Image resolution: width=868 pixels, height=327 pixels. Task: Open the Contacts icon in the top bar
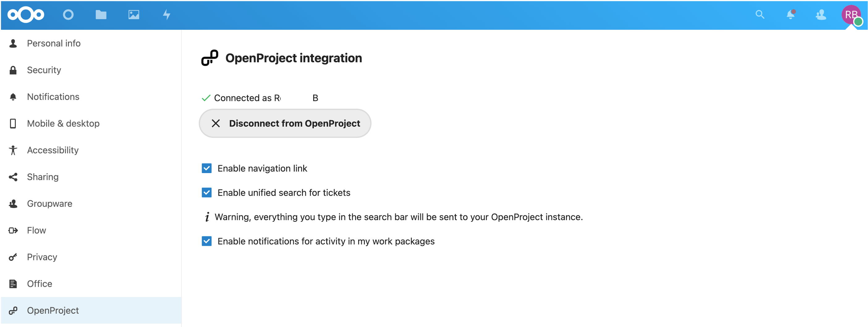(821, 15)
